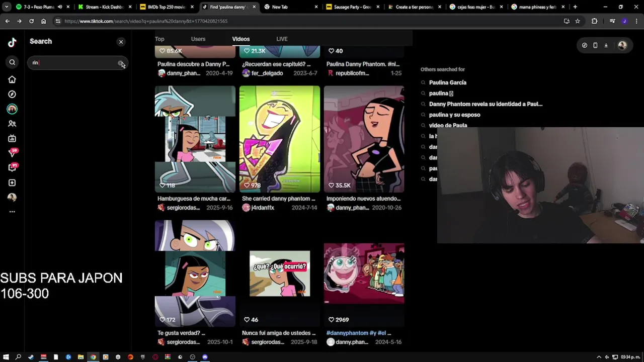Switch to the Users results tab

click(198, 39)
